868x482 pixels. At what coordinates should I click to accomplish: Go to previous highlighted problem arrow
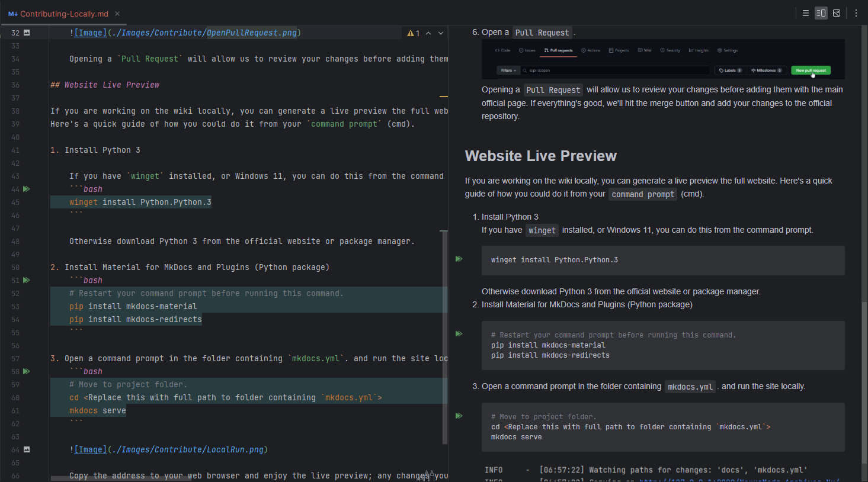tap(428, 33)
